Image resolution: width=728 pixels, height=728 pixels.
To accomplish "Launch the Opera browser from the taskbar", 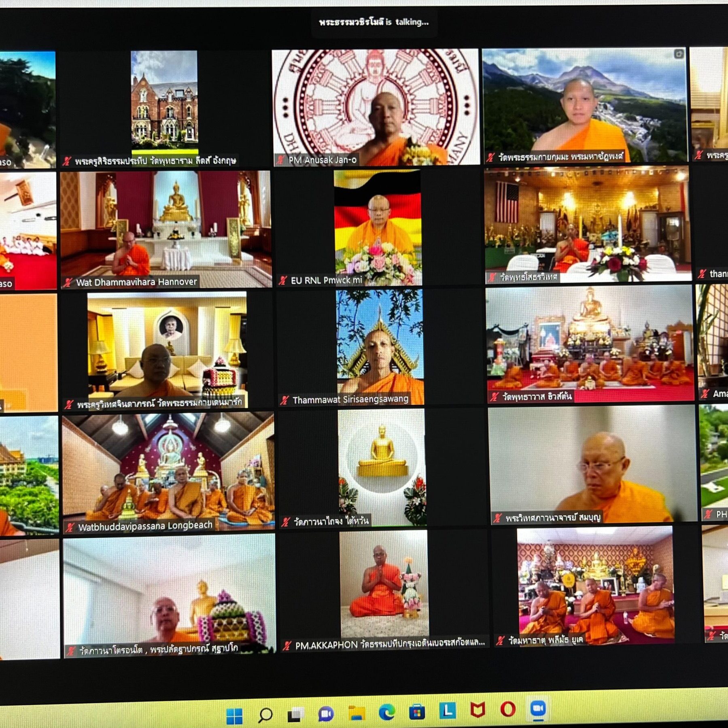I will coord(508,709).
